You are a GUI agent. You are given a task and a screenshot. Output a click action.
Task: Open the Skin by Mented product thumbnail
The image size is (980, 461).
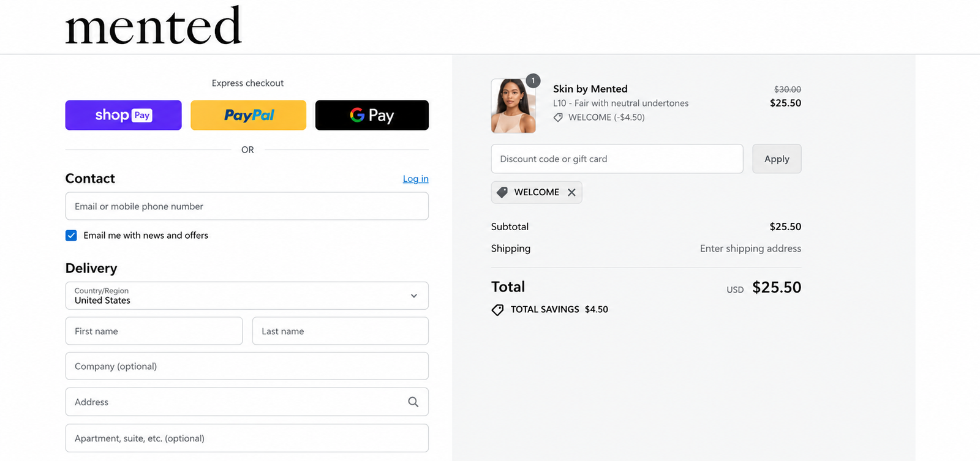513,106
